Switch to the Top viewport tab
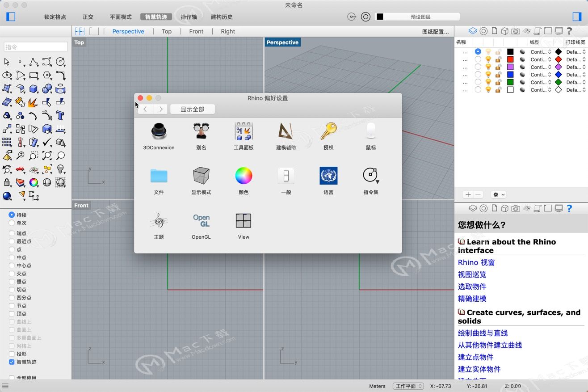The height and width of the screenshot is (392, 588). click(x=167, y=31)
